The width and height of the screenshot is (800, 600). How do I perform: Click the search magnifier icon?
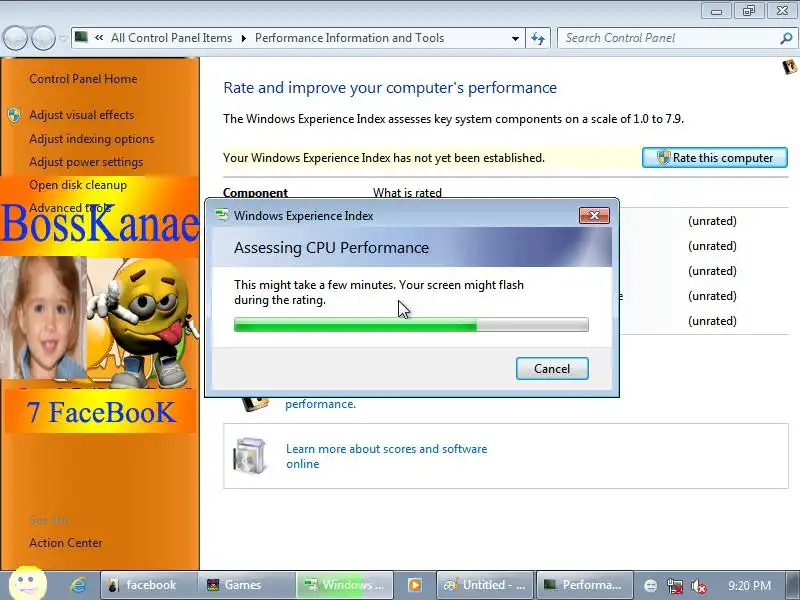click(786, 38)
